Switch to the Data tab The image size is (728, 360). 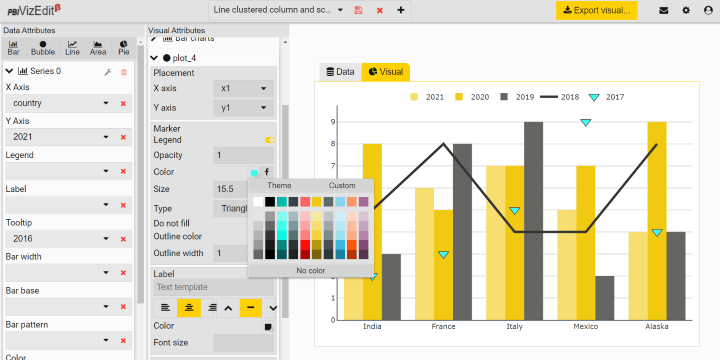[340, 72]
